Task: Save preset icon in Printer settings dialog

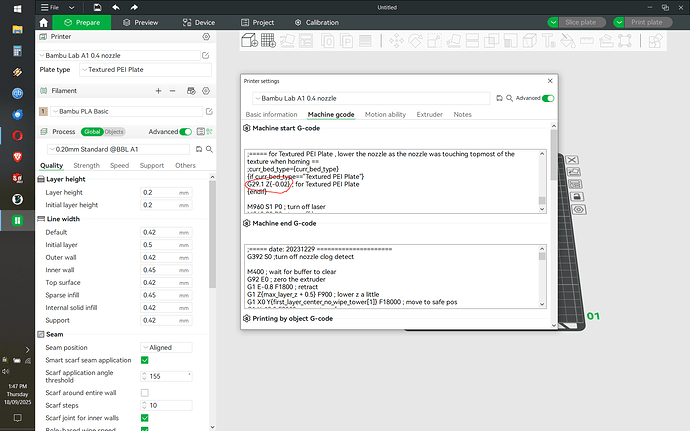Action: (499, 98)
